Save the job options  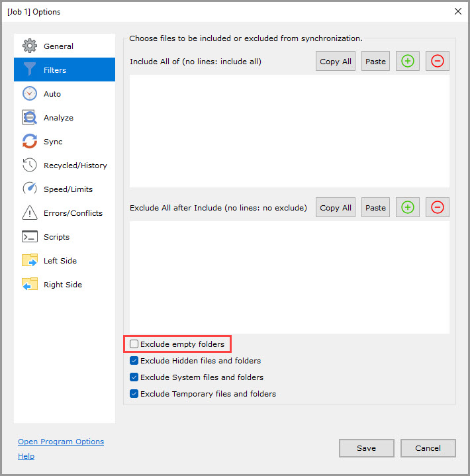(x=366, y=448)
